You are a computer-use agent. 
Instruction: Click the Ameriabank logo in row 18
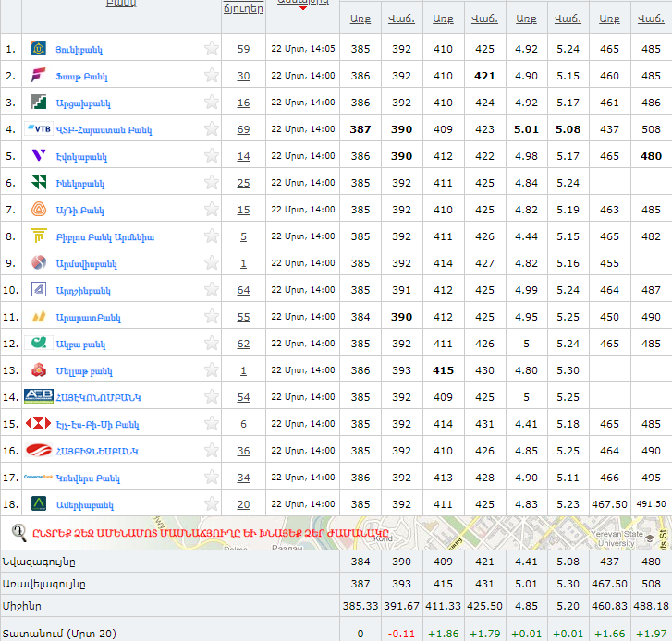(x=39, y=503)
